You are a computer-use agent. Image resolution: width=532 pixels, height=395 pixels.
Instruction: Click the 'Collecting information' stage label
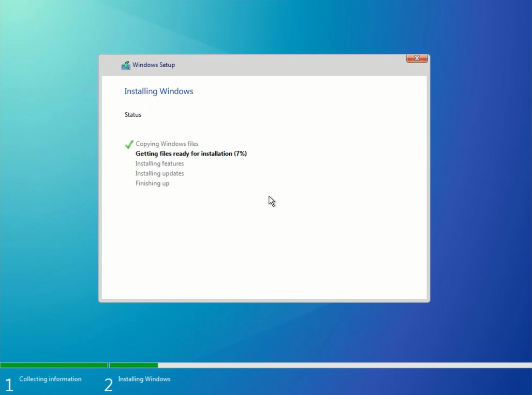50,379
